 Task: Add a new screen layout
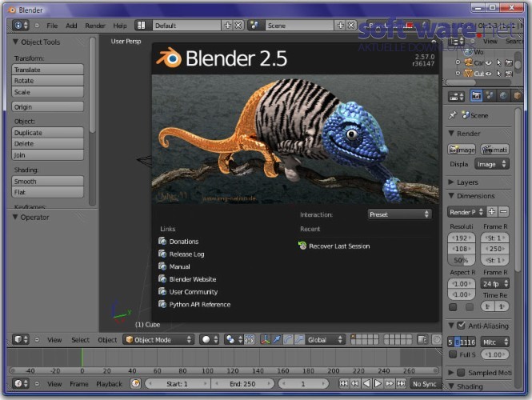pos(227,26)
